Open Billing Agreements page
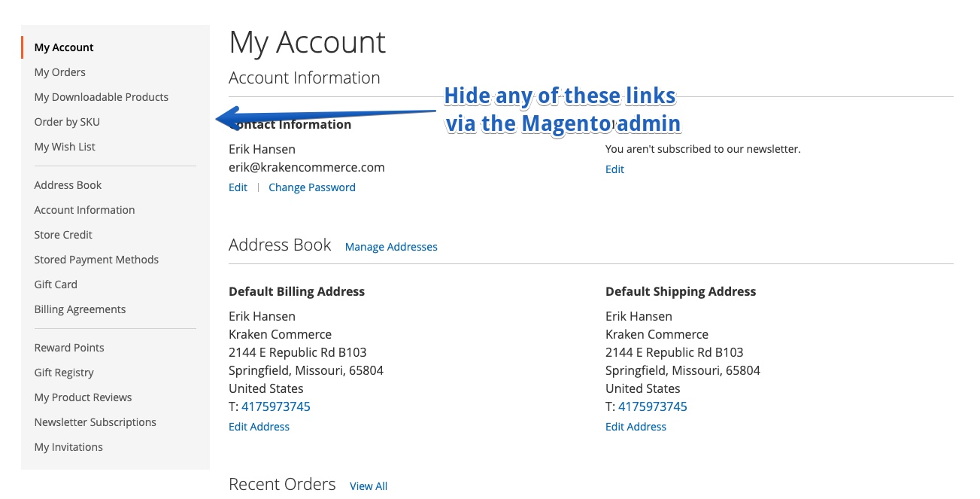 [x=80, y=309]
